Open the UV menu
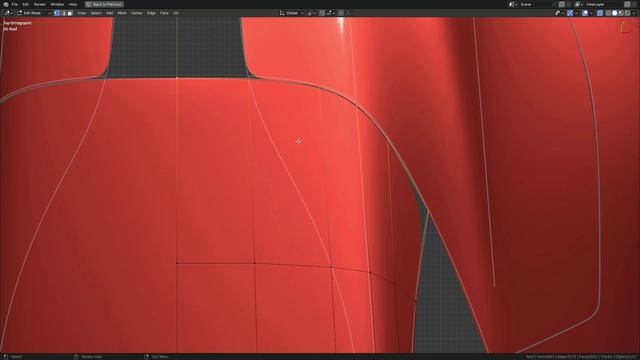This screenshot has height=360, width=640. (x=176, y=13)
